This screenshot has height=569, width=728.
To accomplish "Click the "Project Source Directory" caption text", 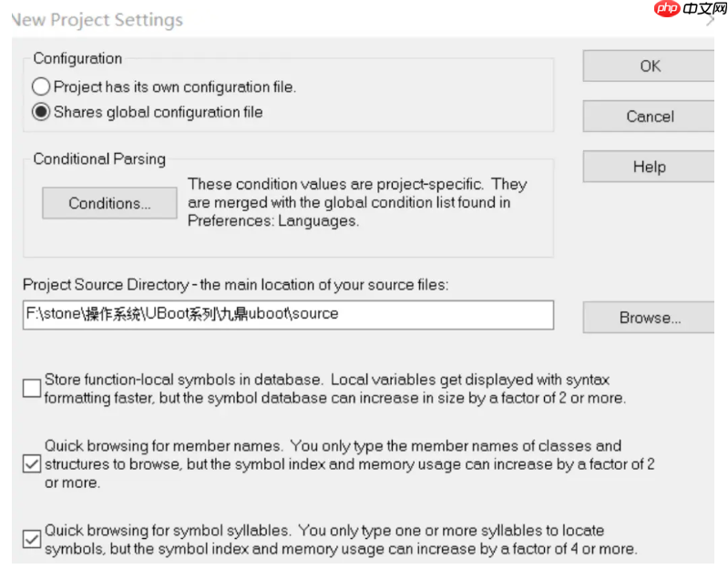I will (x=235, y=285).
